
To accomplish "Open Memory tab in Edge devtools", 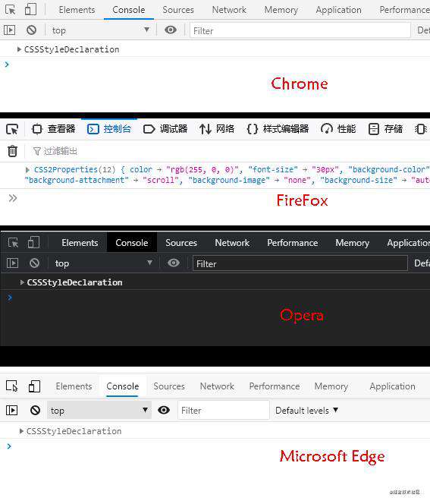I will 331,386.
